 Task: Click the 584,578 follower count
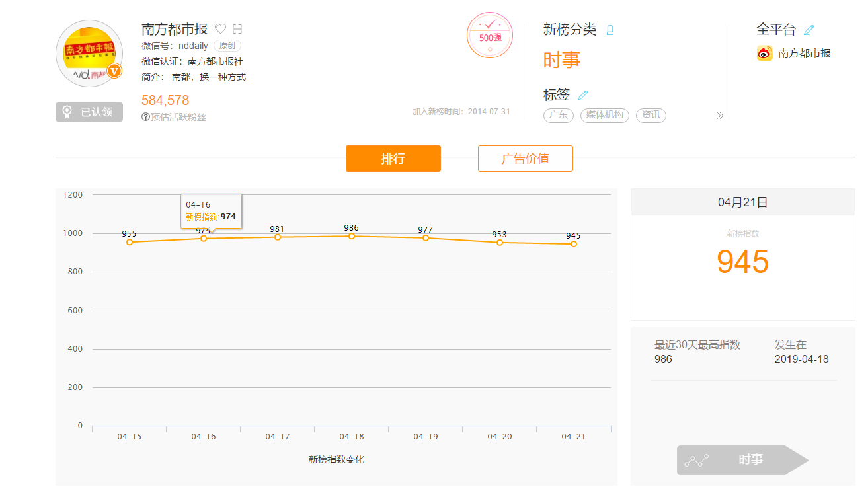coord(165,100)
